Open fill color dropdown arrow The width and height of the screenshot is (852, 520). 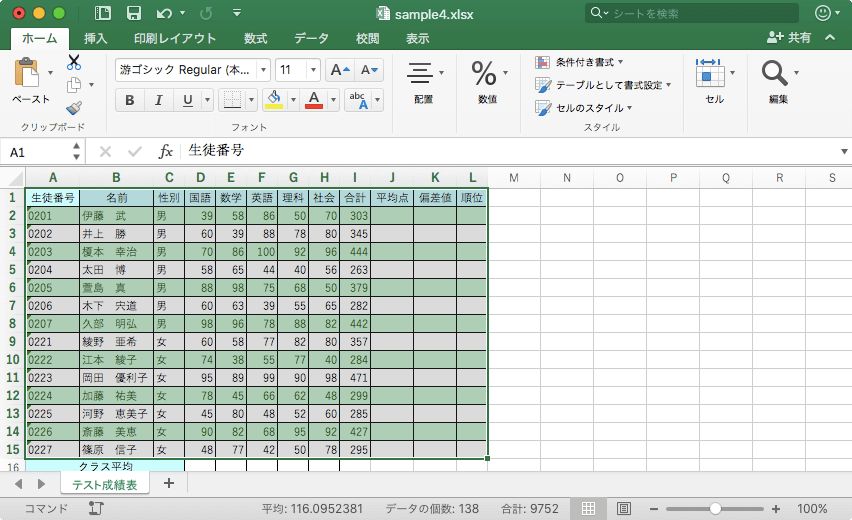(293, 100)
